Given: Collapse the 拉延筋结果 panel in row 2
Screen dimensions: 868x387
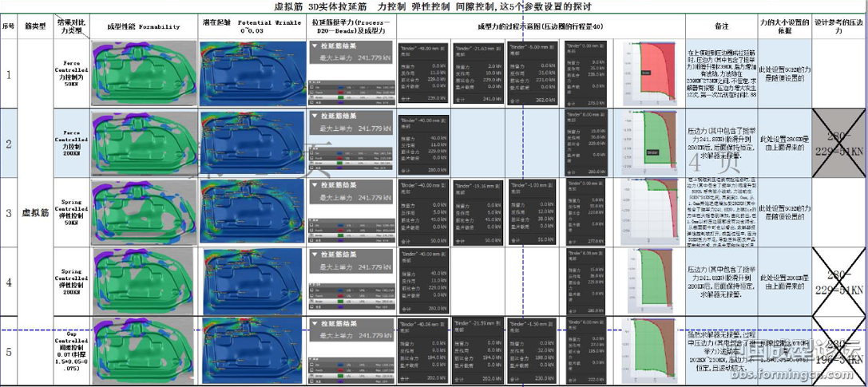Looking at the screenshot, I should [x=315, y=116].
